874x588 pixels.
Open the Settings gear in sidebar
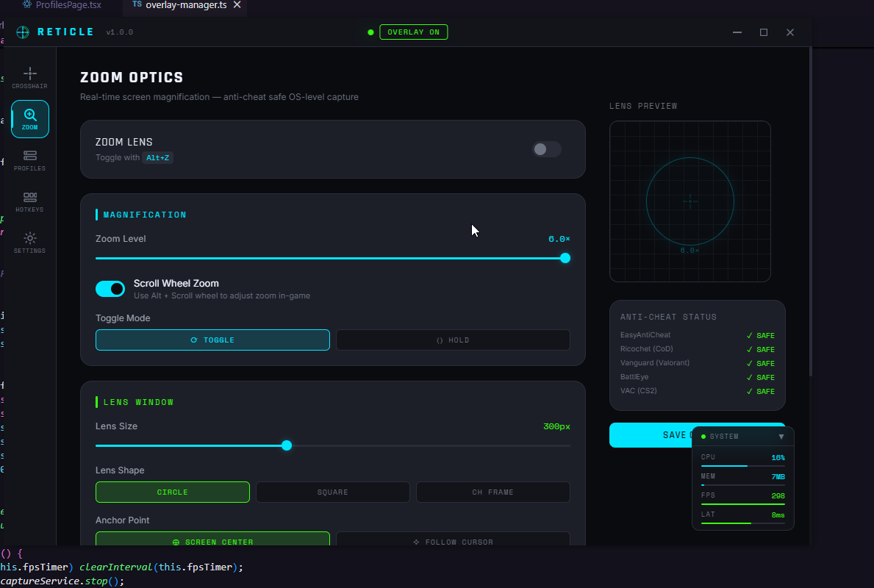pos(29,243)
